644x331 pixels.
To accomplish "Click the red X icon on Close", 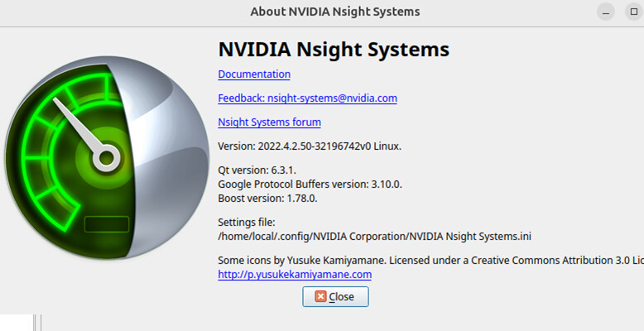I will [320, 296].
